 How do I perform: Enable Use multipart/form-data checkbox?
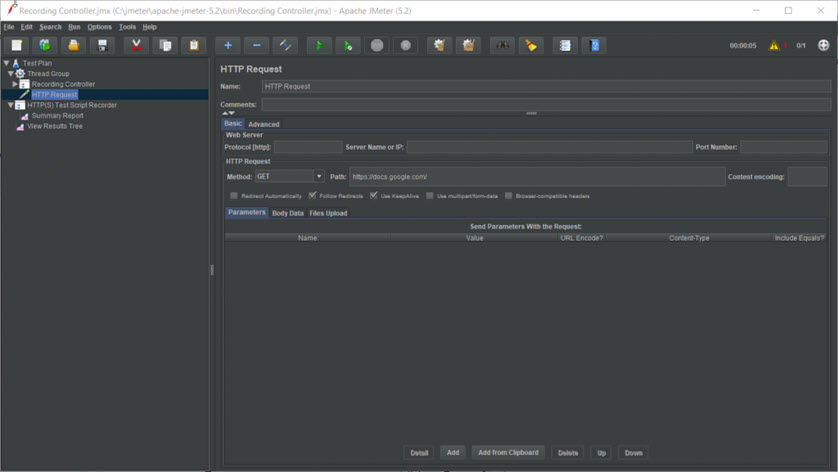(x=430, y=196)
